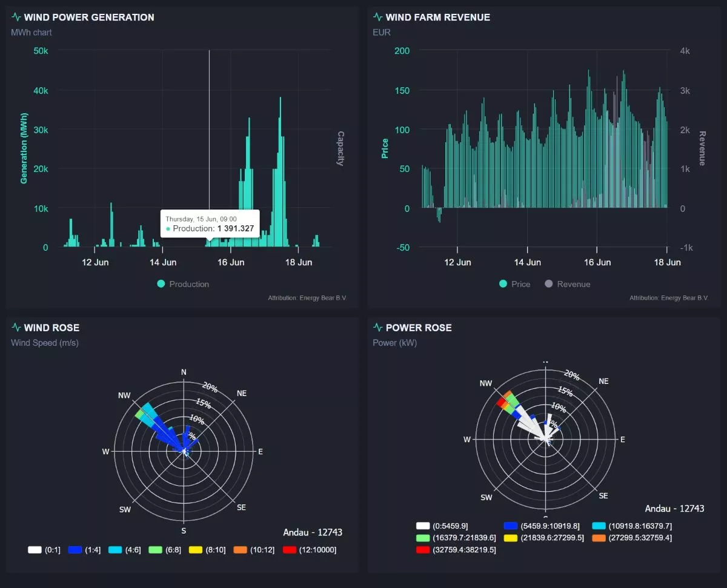727x588 pixels.
Task: Click the pulse icon beside Power Rose title
Action: point(377,328)
